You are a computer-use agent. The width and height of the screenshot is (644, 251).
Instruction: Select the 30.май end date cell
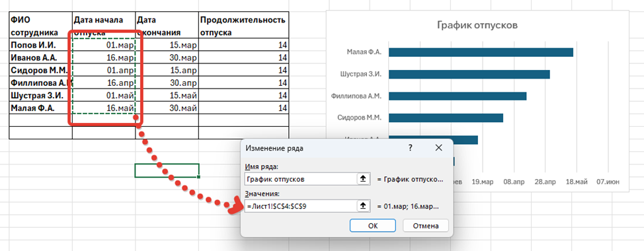pyautogui.click(x=167, y=108)
